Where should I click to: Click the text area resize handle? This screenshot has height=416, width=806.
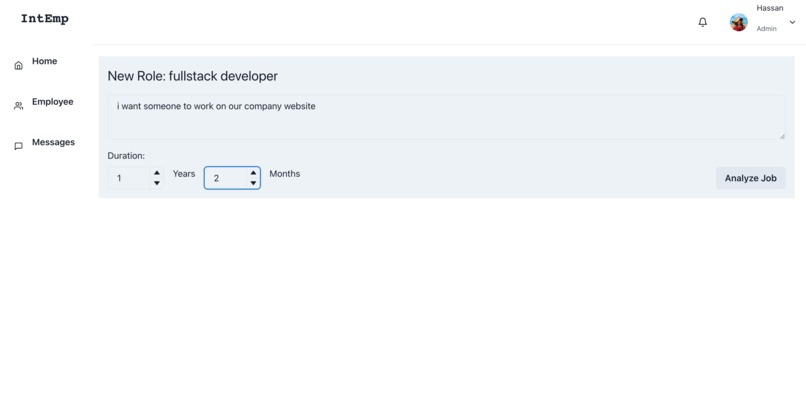(782, 136)
